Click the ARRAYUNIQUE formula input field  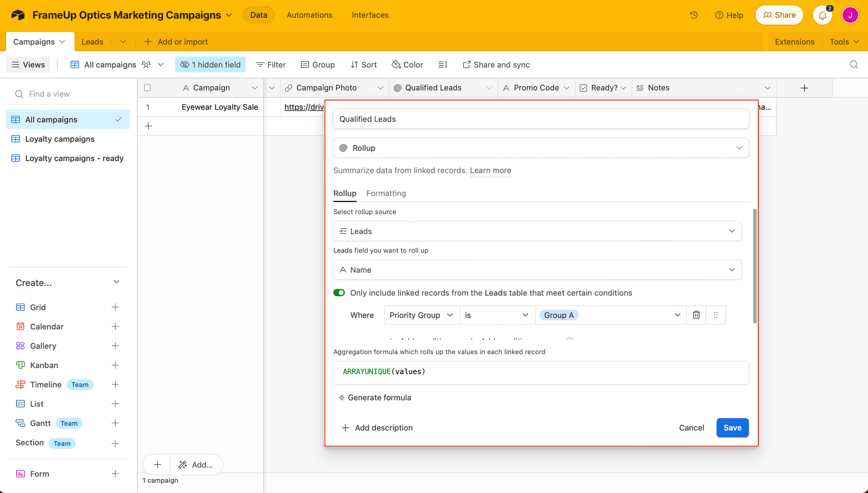(x=541, y=372)
